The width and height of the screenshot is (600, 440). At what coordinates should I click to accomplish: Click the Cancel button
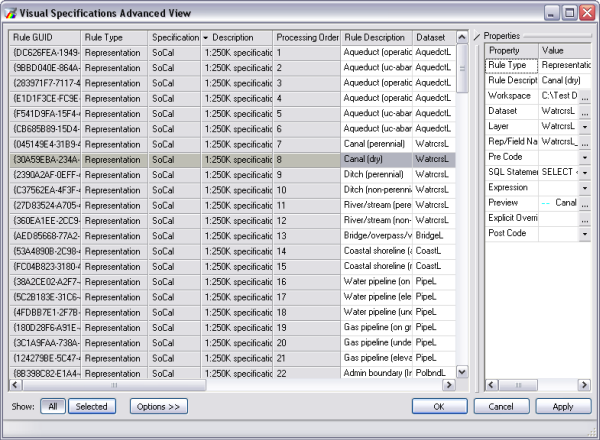(501, 406)
